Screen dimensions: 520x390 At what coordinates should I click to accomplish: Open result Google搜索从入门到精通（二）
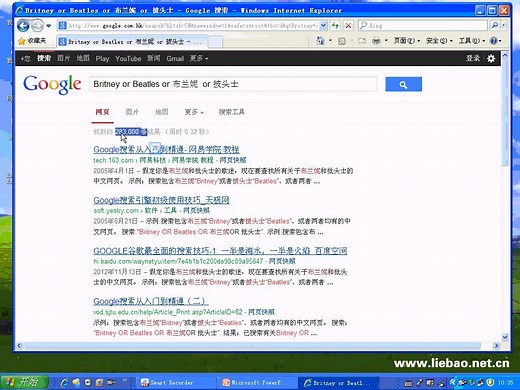151,301
